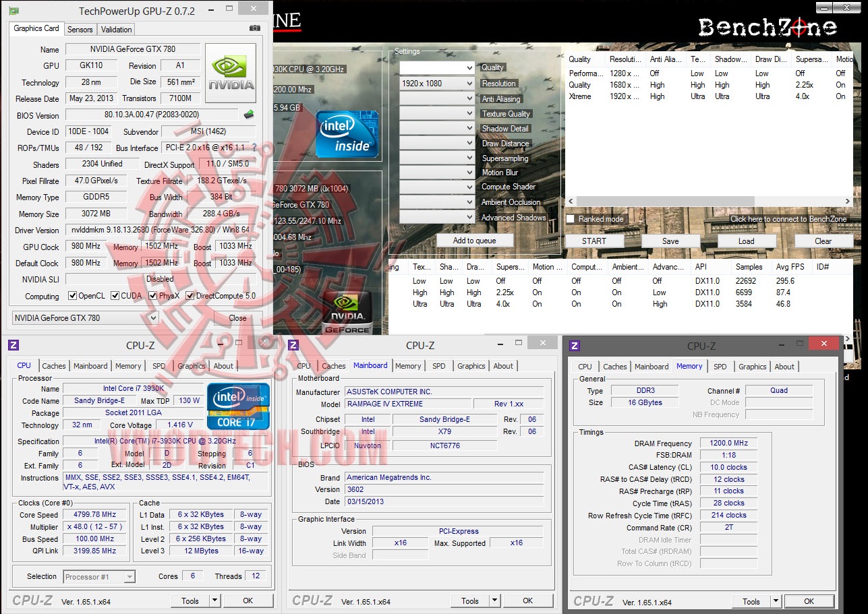Open Tools dropdown arrow in CPU-Z CPU window

pyautogui.click(x=214, y=601)
